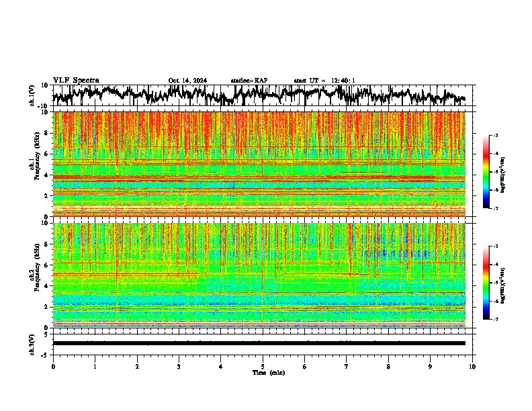Click the ch.1(V) waveform trace panel

[x=264, y=95]
